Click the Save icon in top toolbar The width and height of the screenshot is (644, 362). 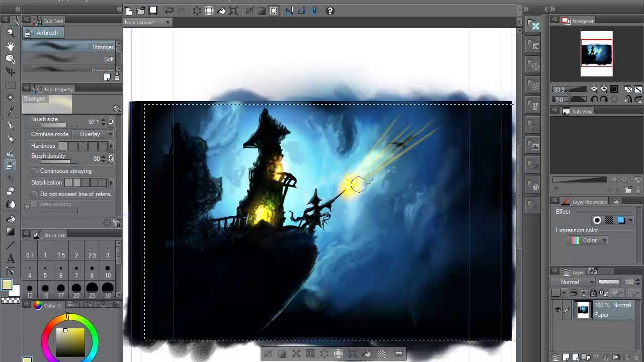[x=153, y=11]
